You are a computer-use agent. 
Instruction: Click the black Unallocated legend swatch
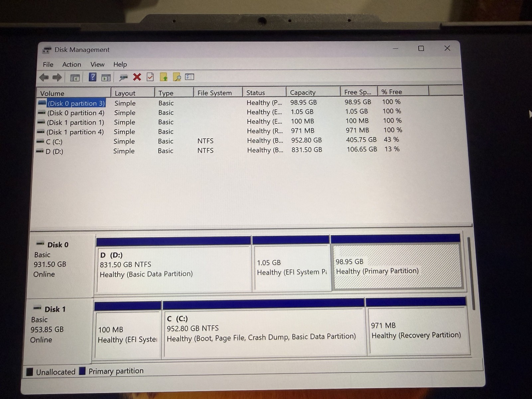click(30, 372)
